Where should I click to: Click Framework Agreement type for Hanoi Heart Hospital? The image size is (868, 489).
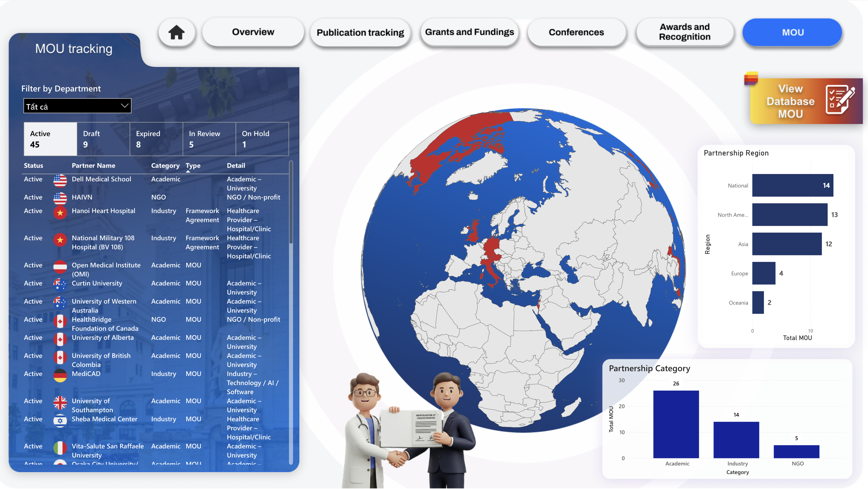click(x=202, y=215)
